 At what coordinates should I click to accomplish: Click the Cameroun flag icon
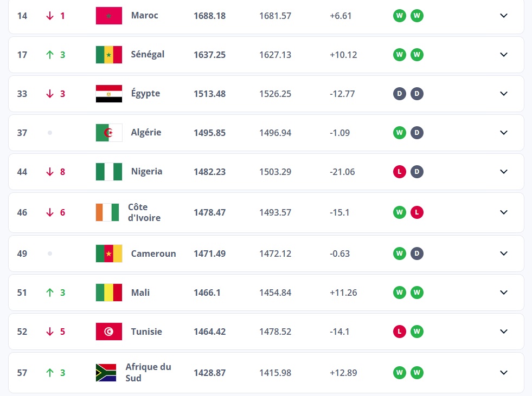[109, 254]
